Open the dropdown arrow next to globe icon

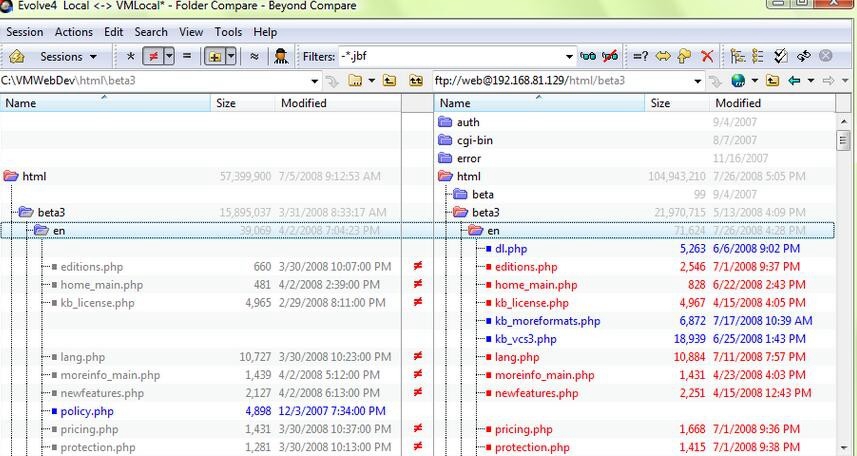(755, 81)
